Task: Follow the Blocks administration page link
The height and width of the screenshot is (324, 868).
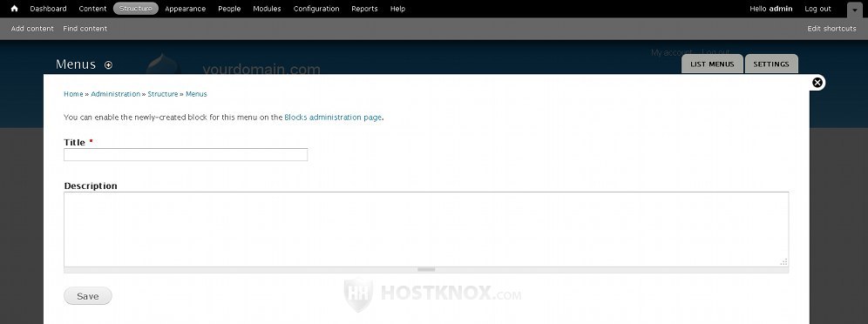Action: tap(333, 118)
